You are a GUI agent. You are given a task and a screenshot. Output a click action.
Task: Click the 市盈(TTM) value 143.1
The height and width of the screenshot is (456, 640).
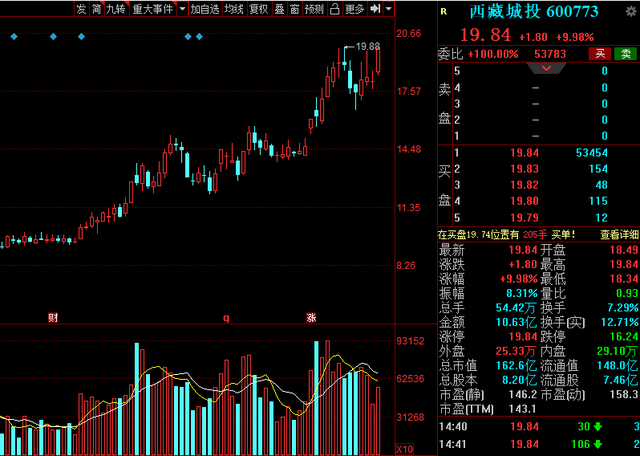(521, 408)
